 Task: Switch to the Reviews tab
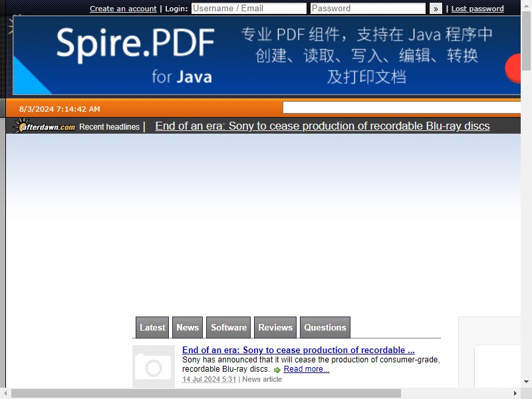coord(275,327)
